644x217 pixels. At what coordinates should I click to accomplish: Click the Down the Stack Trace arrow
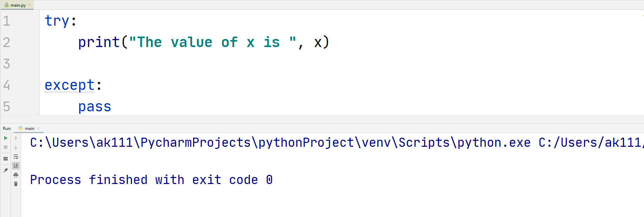tap(16, 147)
